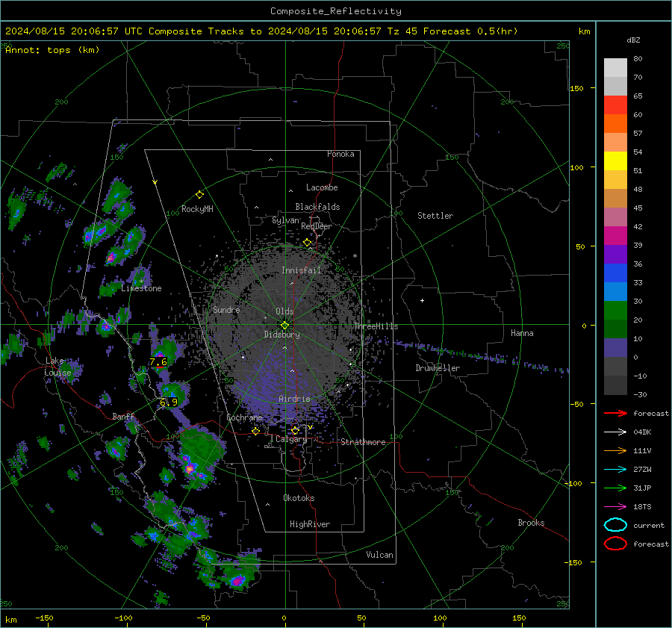Click the HighRiver town label
Viewport: 672px width, 628px height.
(x=310, y=524)
